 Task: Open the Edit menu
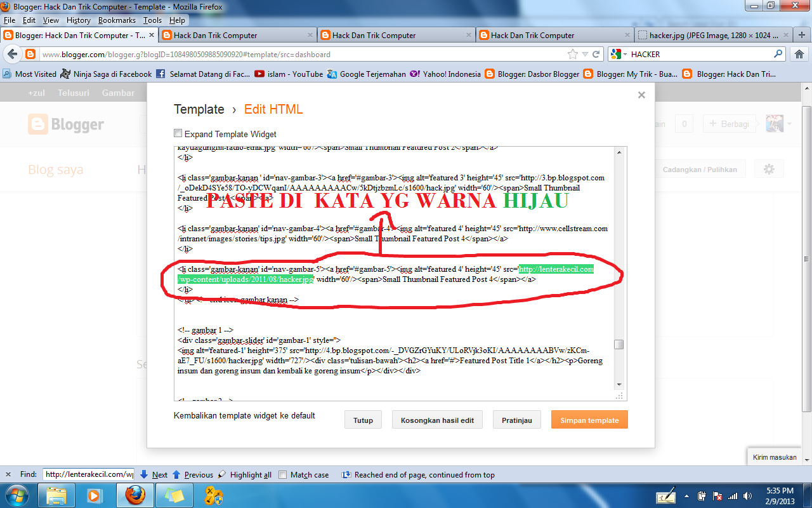29,20
